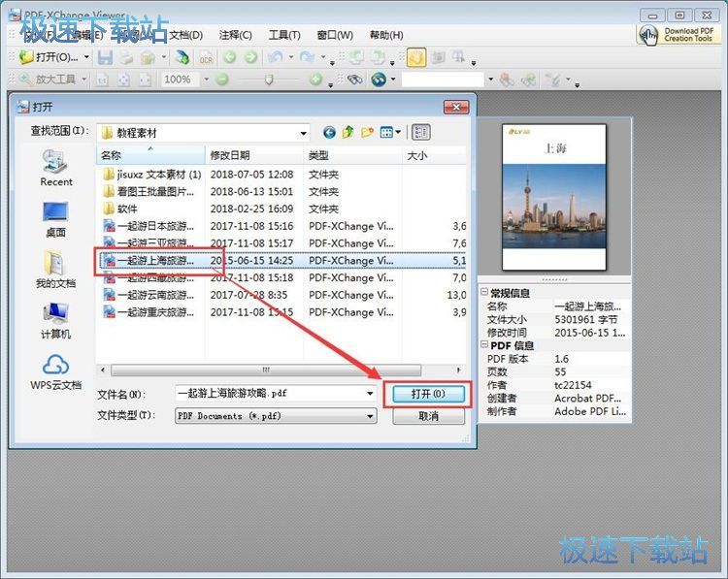Click the binoculars Find icon
Viewport: 728px width, 579px height.
(355, 80)
